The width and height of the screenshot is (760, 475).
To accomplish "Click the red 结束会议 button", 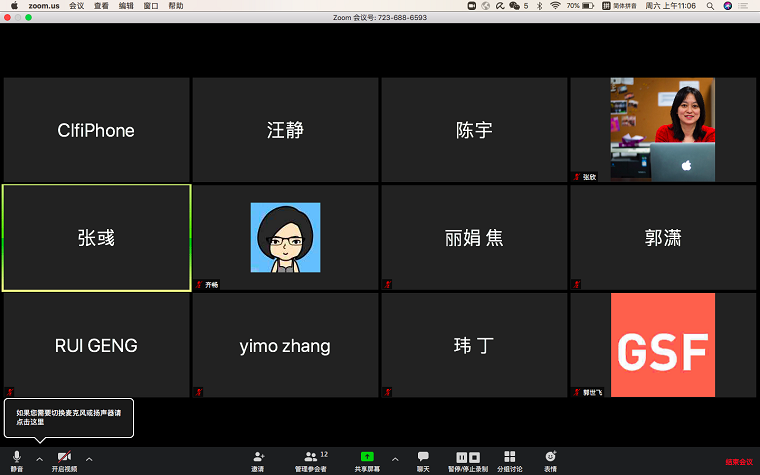I will (739, 462).
